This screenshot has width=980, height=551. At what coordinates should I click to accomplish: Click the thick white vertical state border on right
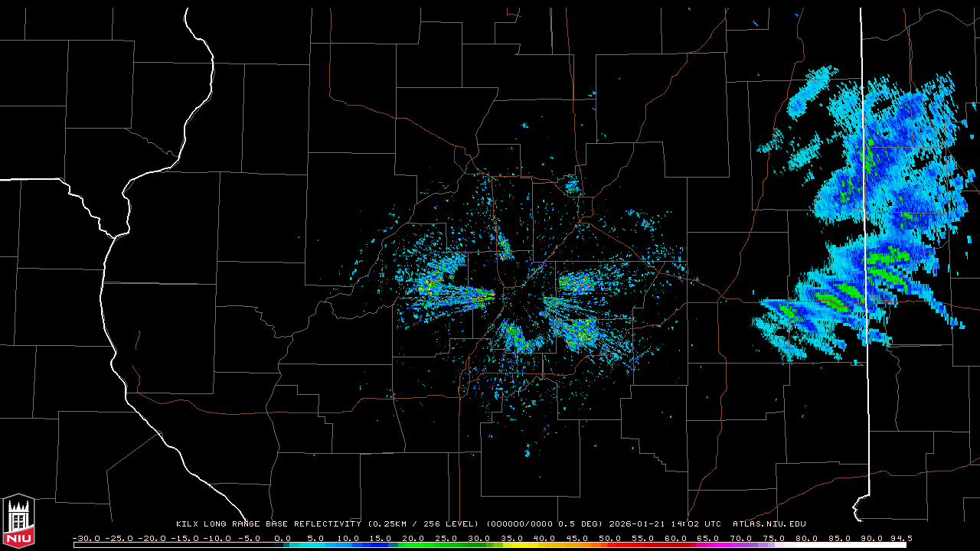[x=865, y=230]
